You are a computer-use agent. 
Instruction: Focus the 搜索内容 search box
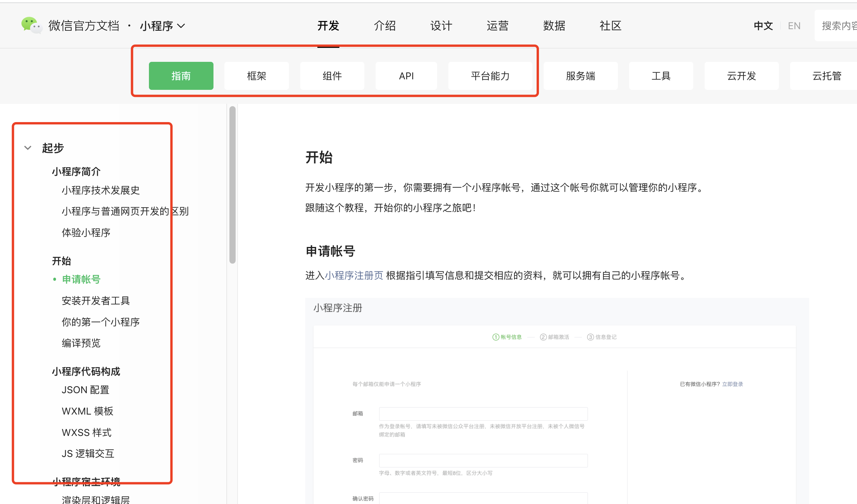(x=836, y=26)
